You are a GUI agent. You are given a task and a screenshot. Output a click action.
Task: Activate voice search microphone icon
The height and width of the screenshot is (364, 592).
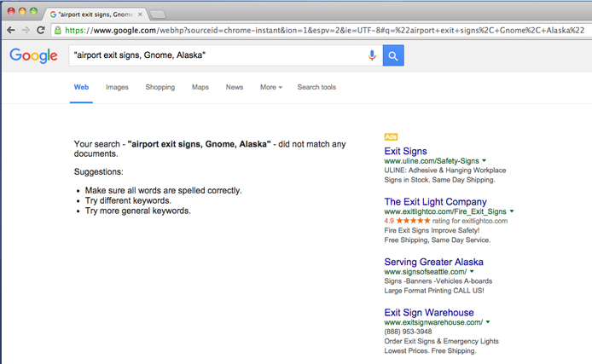[x=372, y=55]
